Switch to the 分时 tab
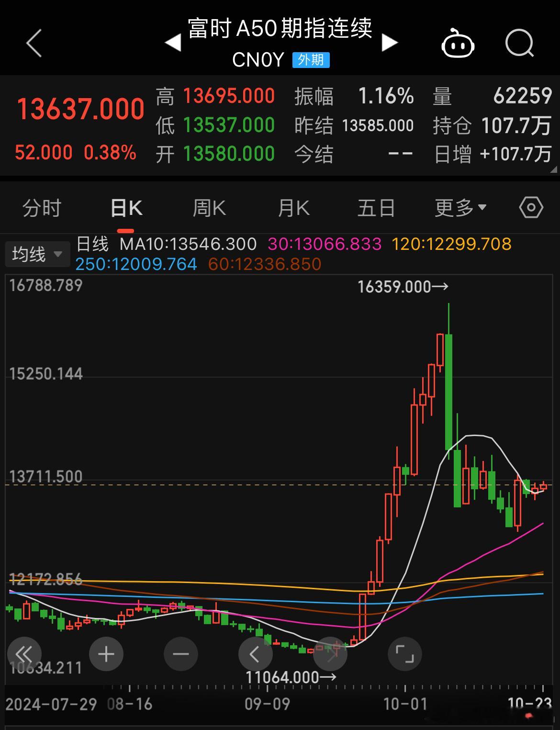 coord(42,208)
